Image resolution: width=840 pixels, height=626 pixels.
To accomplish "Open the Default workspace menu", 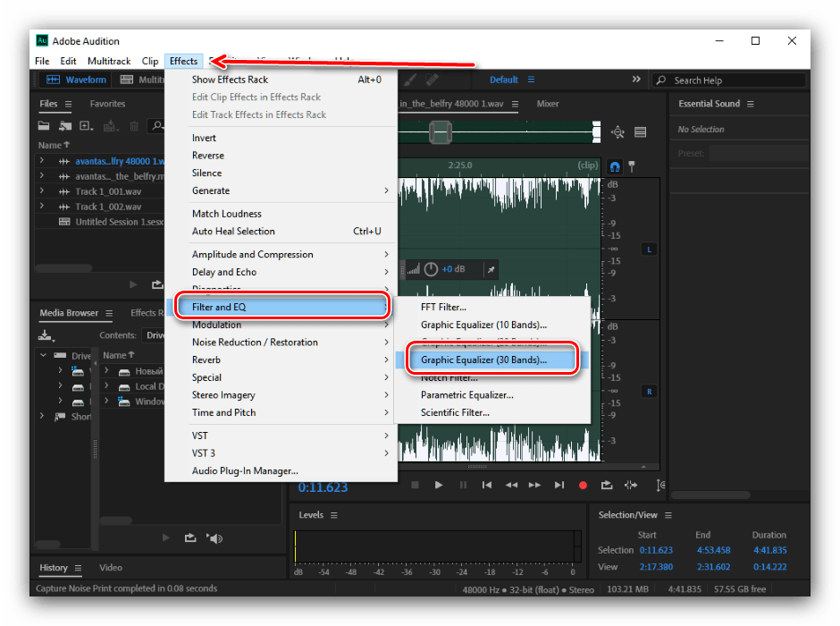I will click(x=503, y=80).
